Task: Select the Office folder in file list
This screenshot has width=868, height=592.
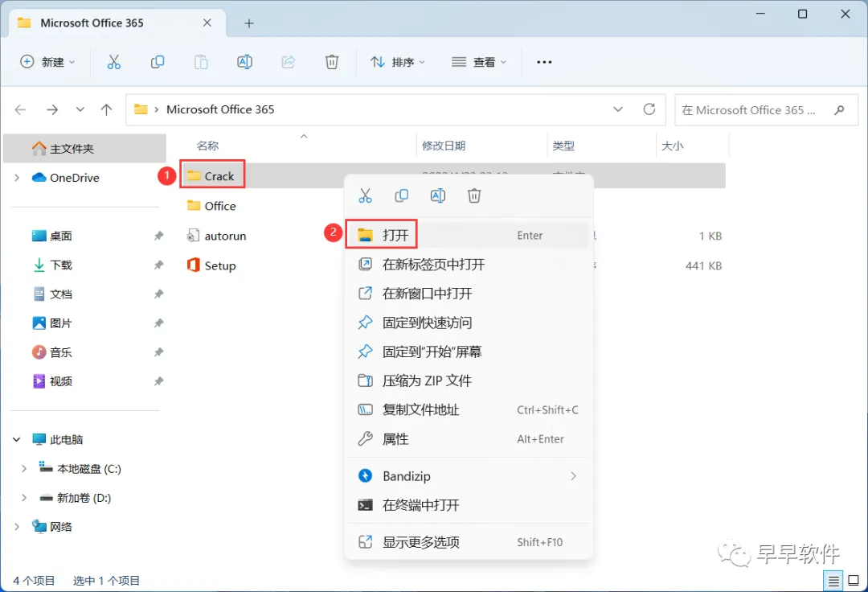Action: pyautogui.click(x=211, y=206)
